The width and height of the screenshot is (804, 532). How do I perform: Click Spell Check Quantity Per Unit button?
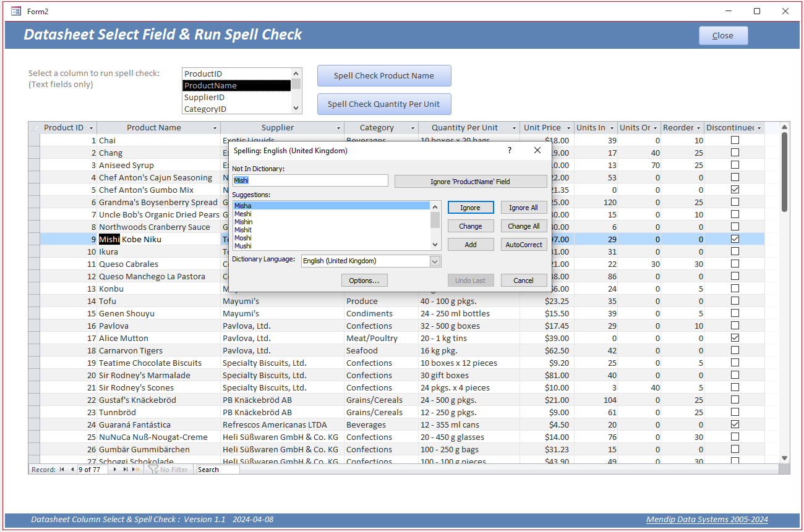click(384, 104)
